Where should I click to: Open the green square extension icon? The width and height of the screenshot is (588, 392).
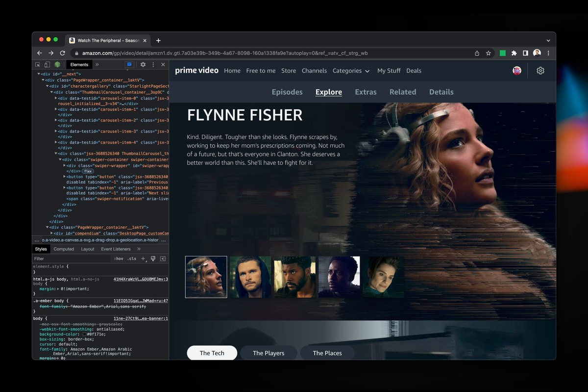tap(503, 53)
